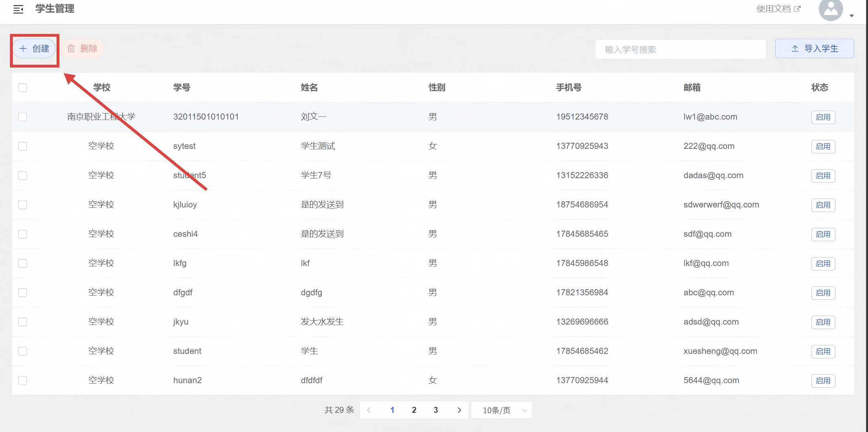Focus the 输入学号搜索 search field
The width and height of the screenshot is (868, 432).
(680, 50)
